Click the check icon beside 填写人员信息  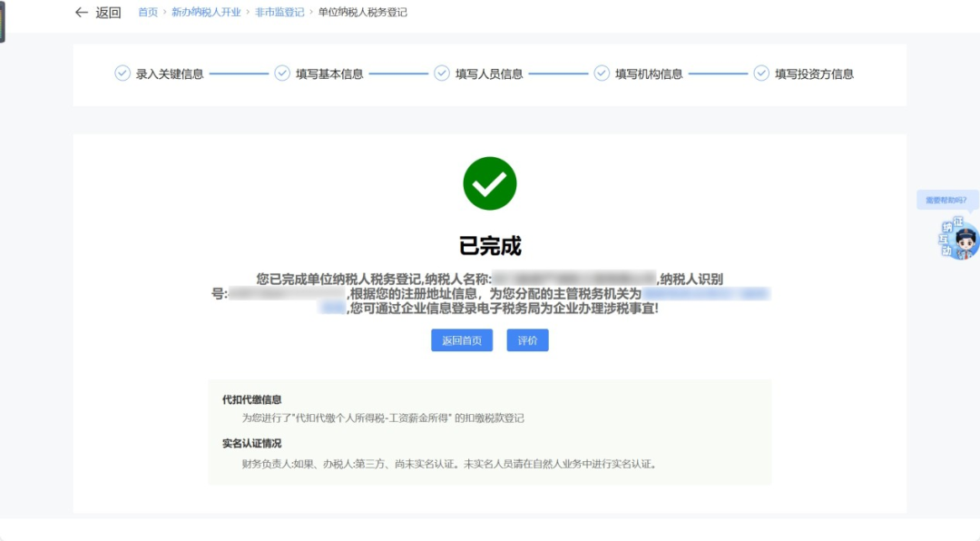442,74
